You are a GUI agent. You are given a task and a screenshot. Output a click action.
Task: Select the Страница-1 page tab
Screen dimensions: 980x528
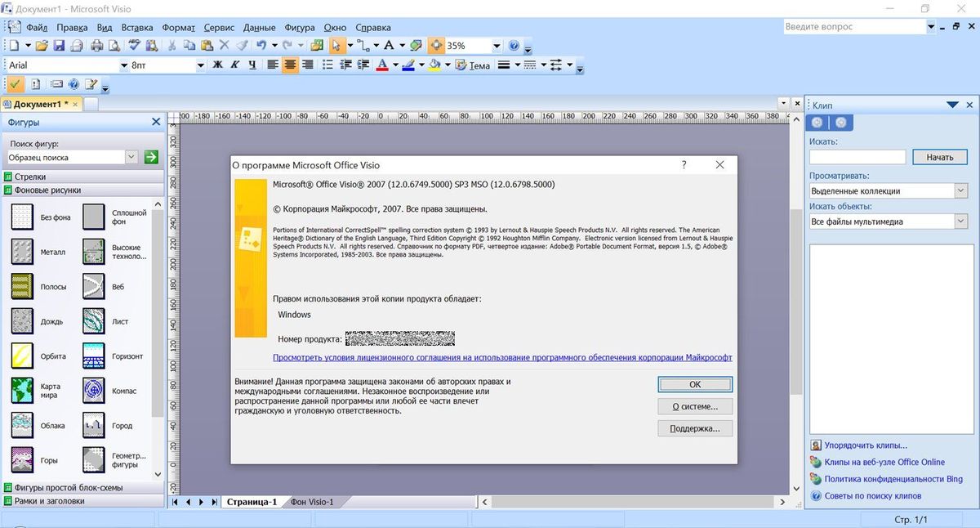252,502
